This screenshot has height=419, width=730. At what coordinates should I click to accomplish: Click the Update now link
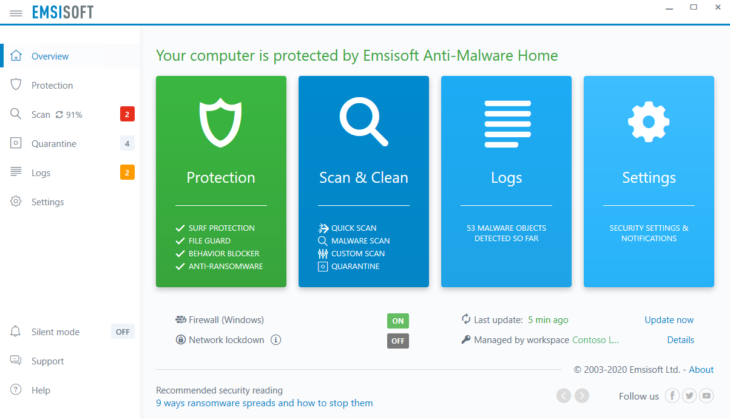click(669, 320)
